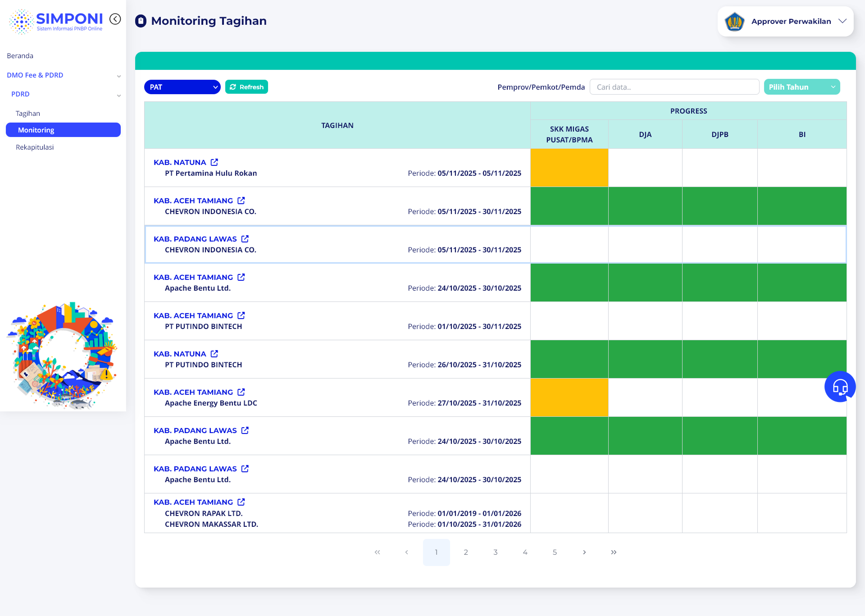Open the PAT dropdown

(x=182, y=87)
